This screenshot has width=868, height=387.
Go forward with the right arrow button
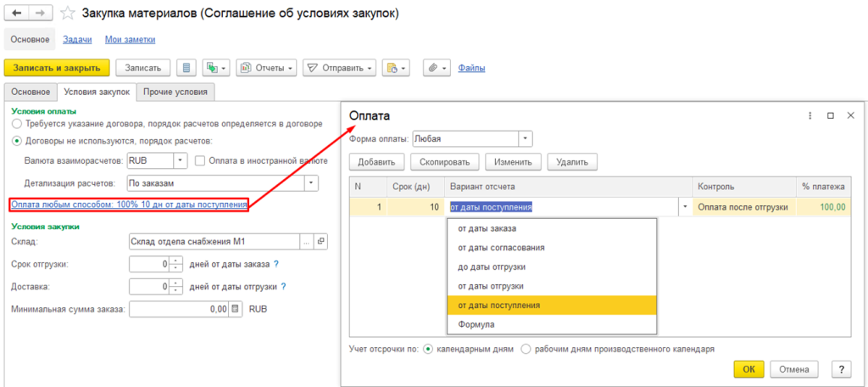point(41,13)
